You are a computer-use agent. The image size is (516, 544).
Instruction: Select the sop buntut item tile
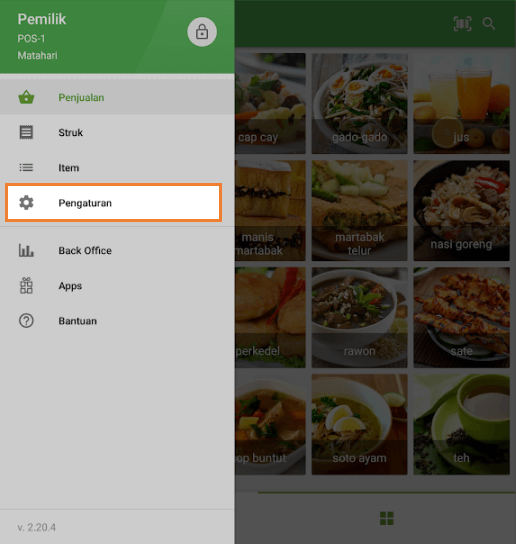[270, 424]
